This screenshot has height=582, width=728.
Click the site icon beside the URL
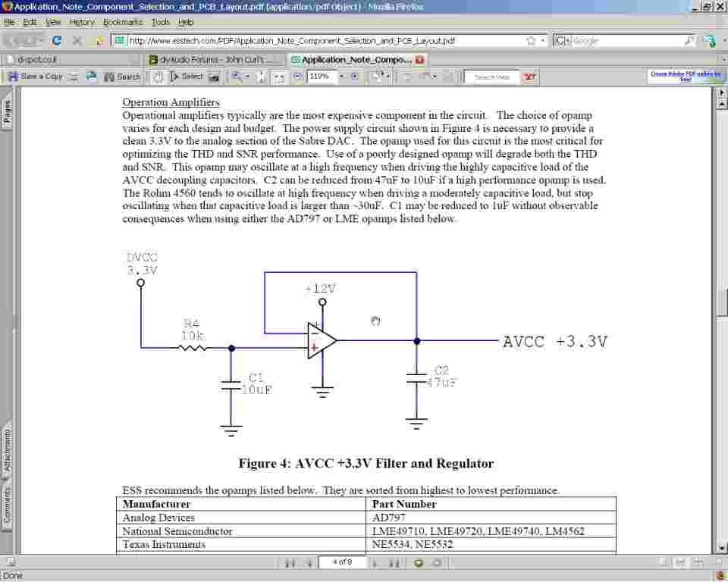pyautogui.click(x=120, y=41)
